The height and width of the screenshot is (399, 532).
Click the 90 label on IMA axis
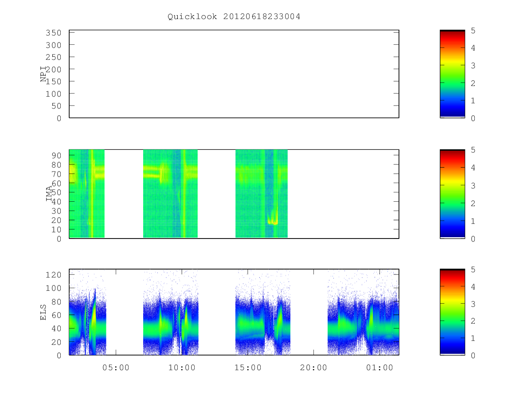point(56,155)
